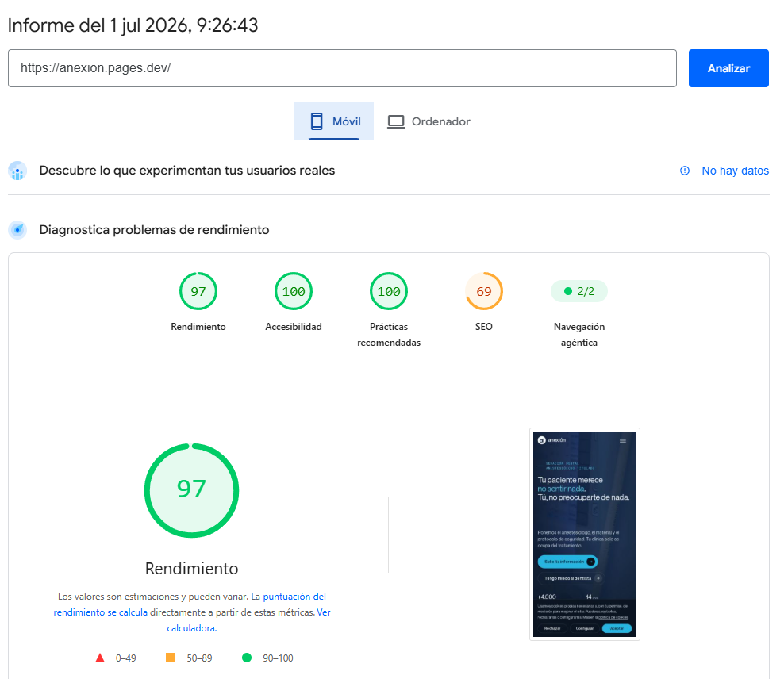
Task: Click the Prácticas recomendadas label
Action: coord(389,335)
